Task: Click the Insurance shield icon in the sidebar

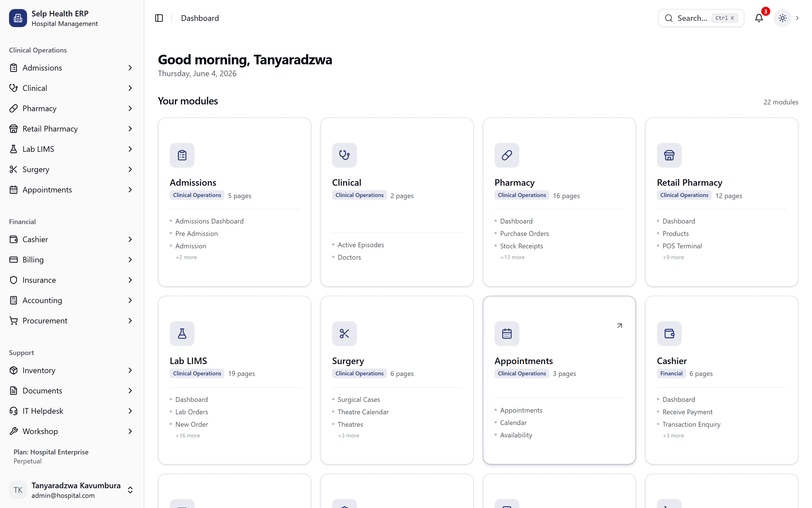Action: [14, 280]
